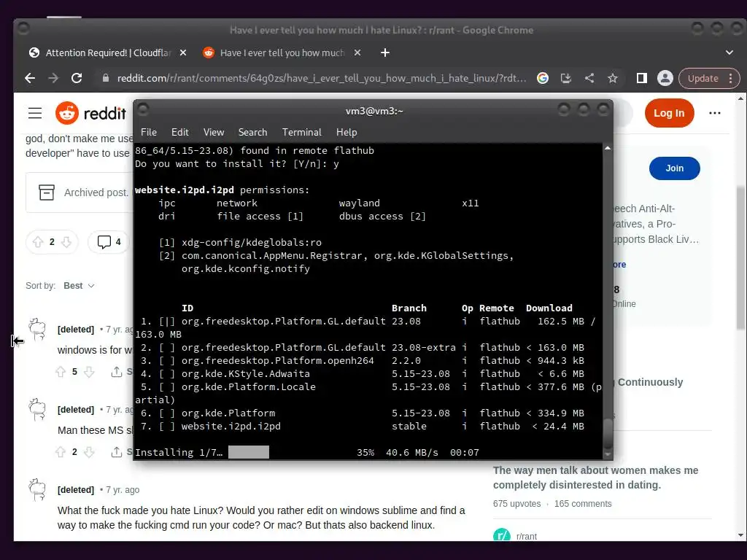The height and width of the screenshot is (560, 747).
Task: Open terminal Help menu
Action: pyautogui.click(x=347, y=132)
